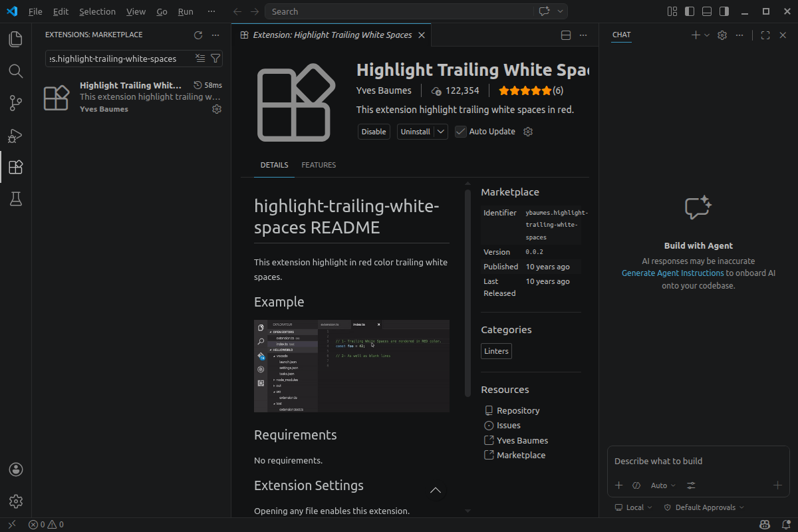The image size is (798, 532).
Task: Start a new chat with plus icon
Action: (696, 35)
